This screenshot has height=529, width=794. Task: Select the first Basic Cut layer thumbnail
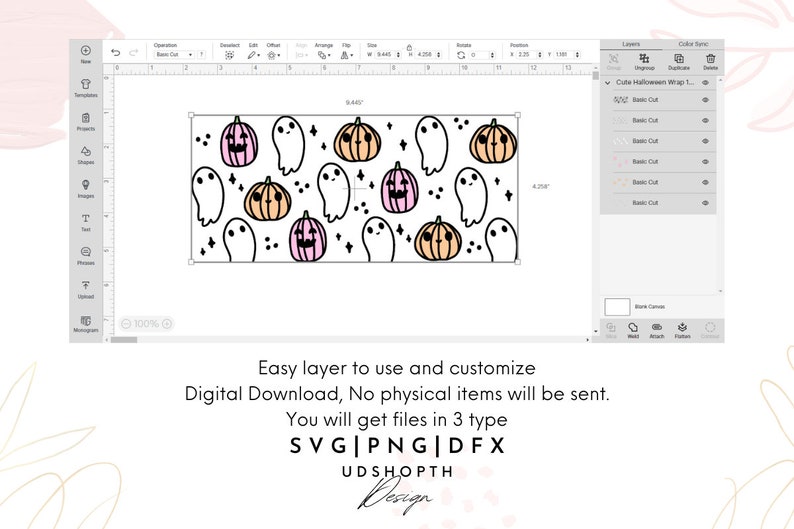tap(620, 100)
